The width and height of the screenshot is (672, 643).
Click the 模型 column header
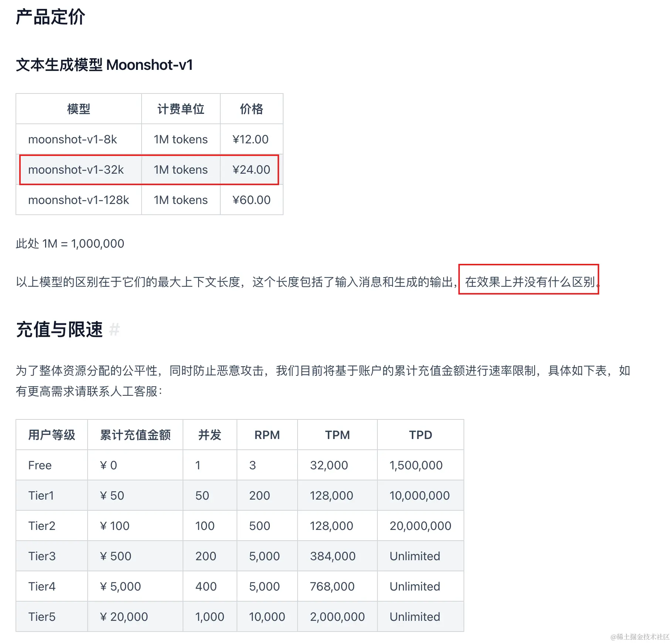tap(79, 109)
